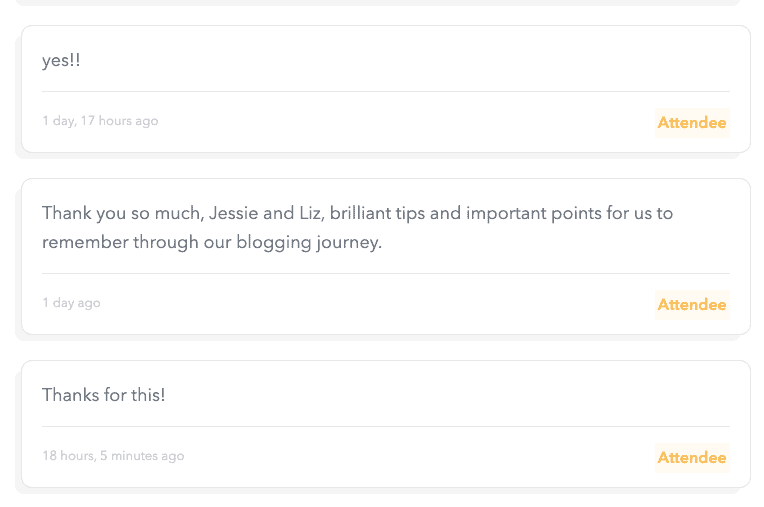Click Attendee badge beside "1 day ago"

[692, 305]
